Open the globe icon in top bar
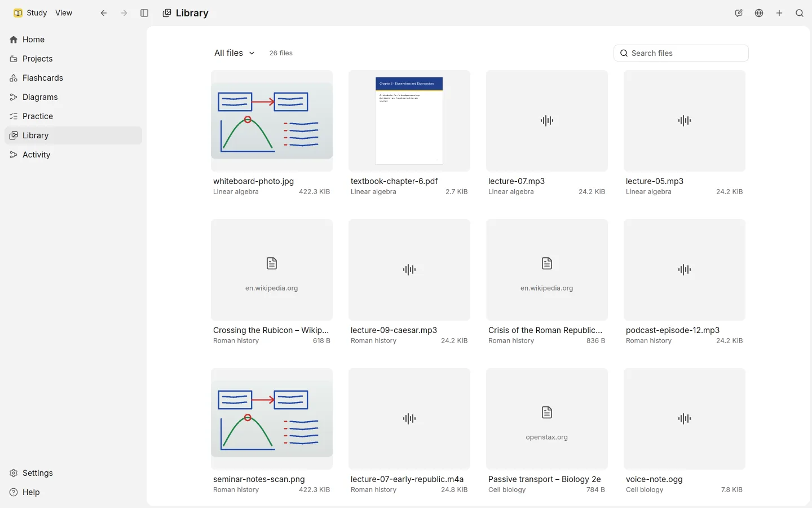Screen dimensions: 812x508 pyautogui.click(x=759, y=13)
